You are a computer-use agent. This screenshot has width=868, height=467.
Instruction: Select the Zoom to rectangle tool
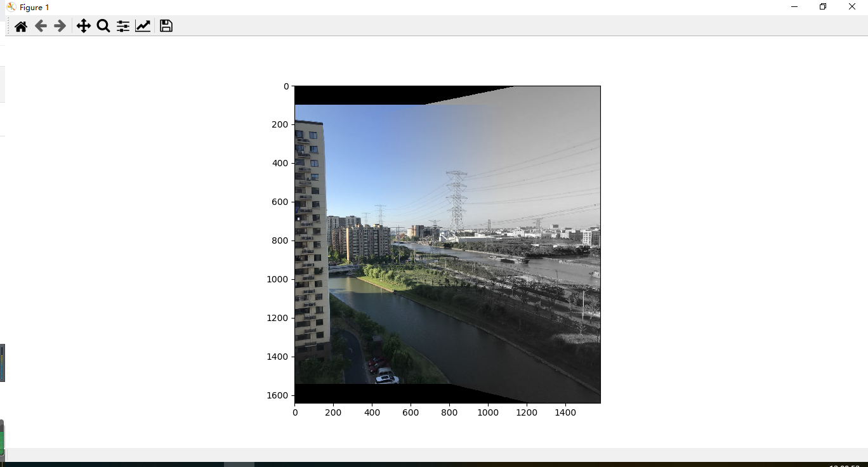[103, 26]
